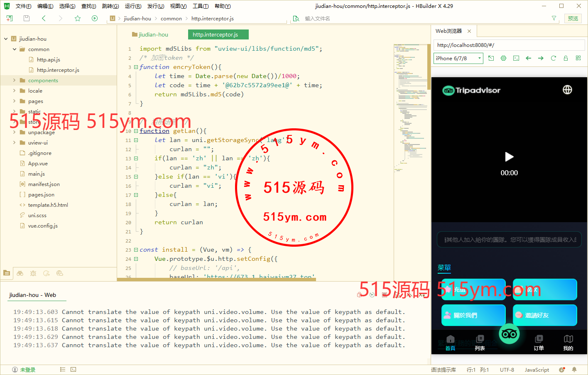The height and width of the screenshot is (375, 588).
Task: Expand the components folder
Action: point(14,80)
